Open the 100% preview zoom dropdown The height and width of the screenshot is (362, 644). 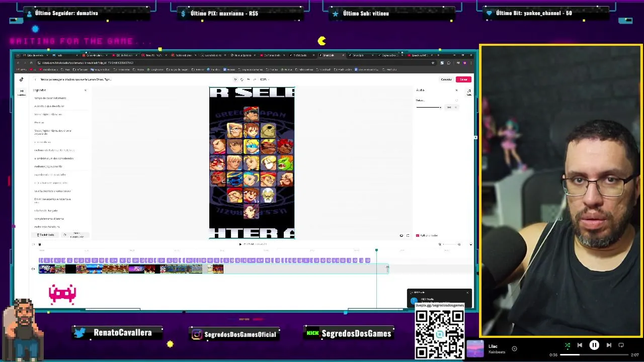(264, 79)
